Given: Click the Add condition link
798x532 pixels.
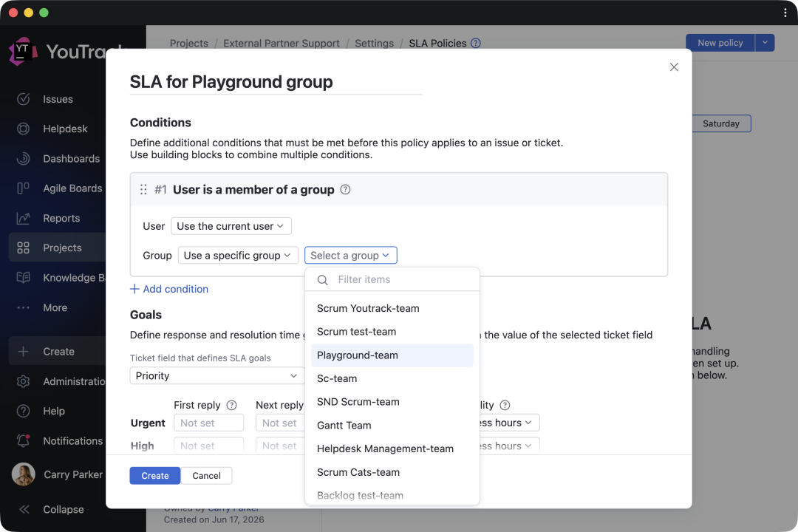Looking at the screenshot, I should pyautogui.click(x=176, y=289).
